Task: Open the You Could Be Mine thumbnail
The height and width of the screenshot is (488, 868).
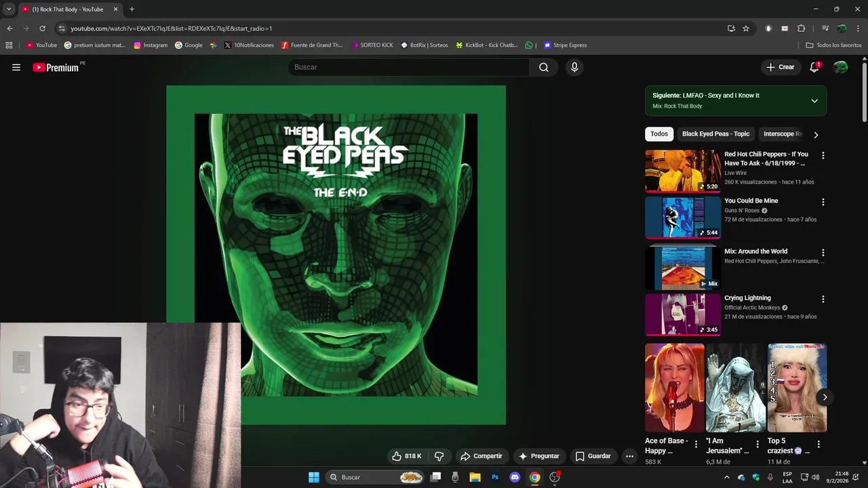Action: tap(683, 218)
